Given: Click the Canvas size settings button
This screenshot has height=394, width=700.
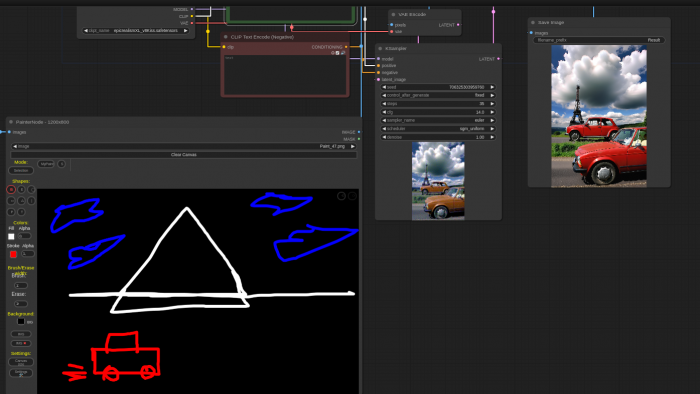Looking at the screenshot, I should [x=21, y=362].
